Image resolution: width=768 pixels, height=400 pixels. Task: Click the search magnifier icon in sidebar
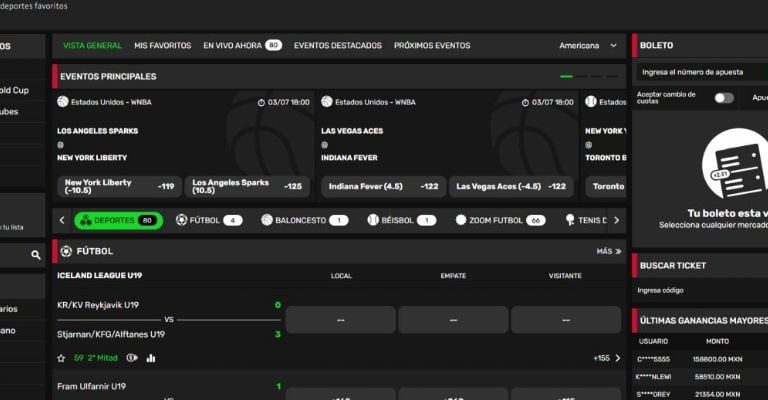[36, 255]
